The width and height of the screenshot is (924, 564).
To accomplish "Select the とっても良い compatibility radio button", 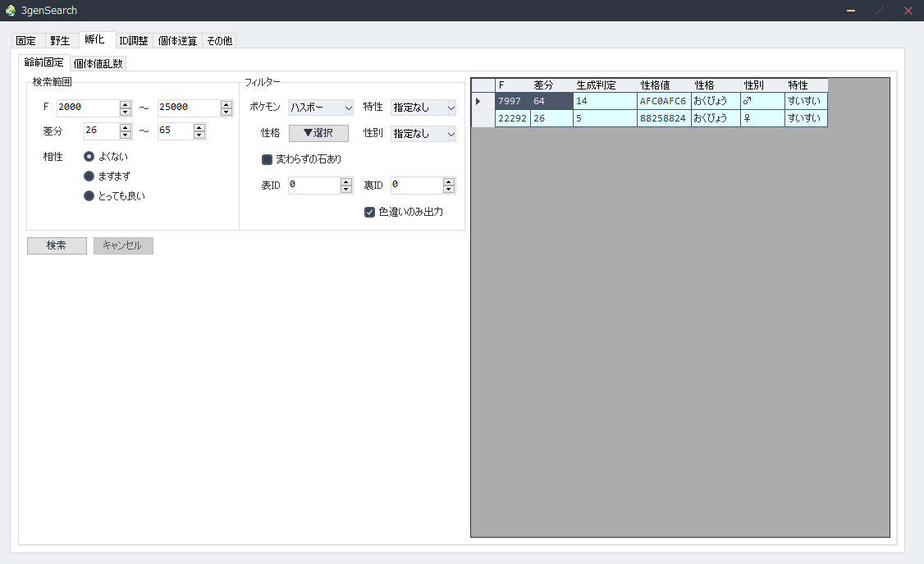I will pos(89,195).
